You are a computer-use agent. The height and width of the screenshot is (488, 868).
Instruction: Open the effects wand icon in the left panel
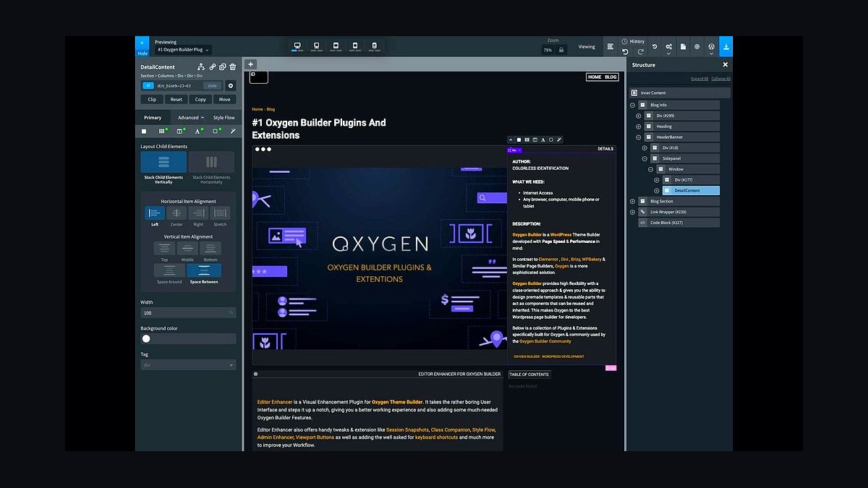[233, 131]
